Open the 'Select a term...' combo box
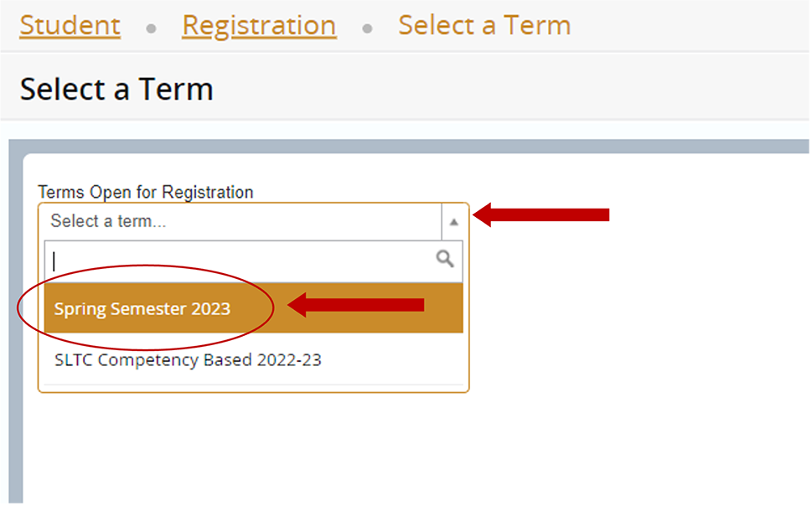This screenshot has width=812, height=506. pos(239,222)
